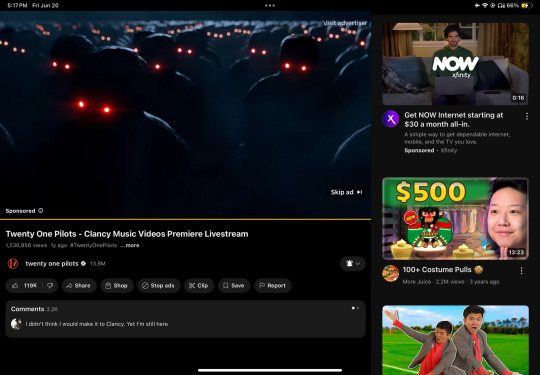Dislike the video with thumbs down icon
540x375 pixels.
(x=50, y=285)
